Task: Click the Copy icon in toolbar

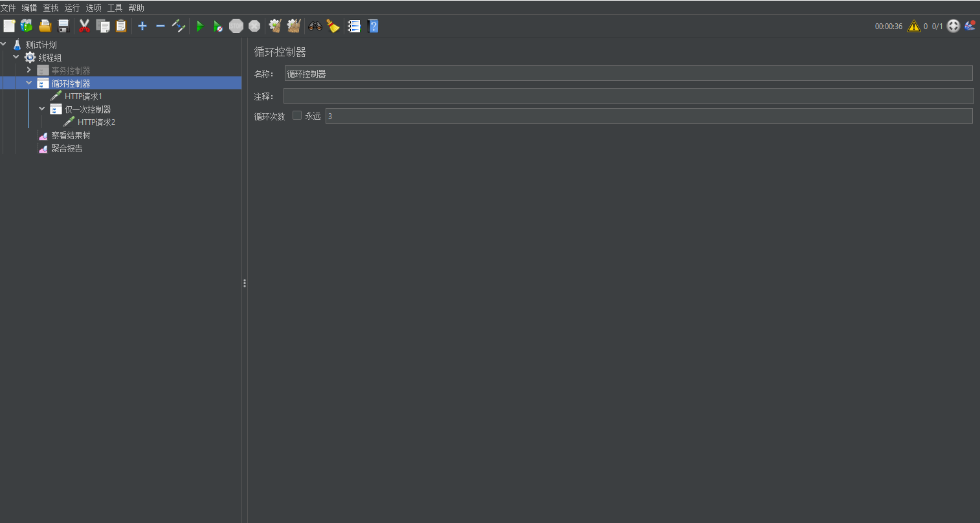Action: [102, 26]
